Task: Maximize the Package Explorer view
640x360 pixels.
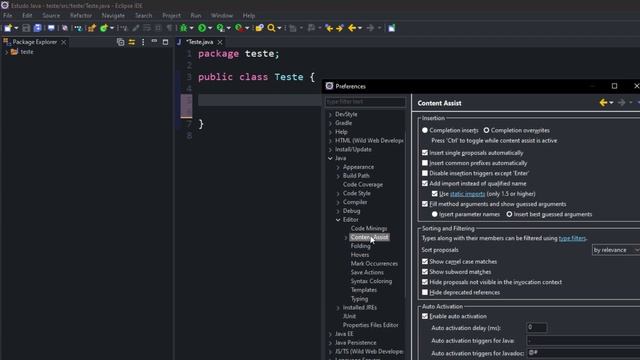Action: click(165, 42)
